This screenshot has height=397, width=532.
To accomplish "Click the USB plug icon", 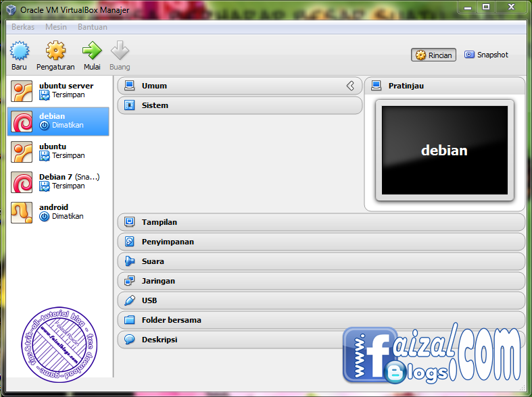I will (x=129, y=300).
